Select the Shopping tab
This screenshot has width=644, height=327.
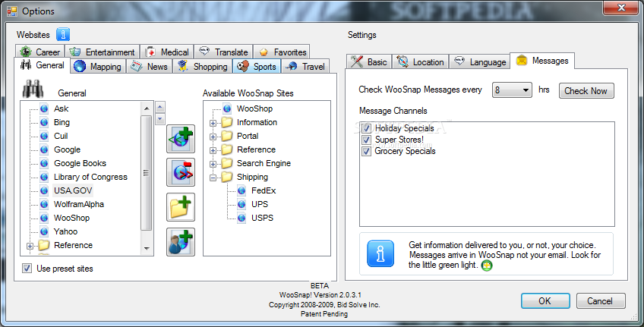coord(203,67)
